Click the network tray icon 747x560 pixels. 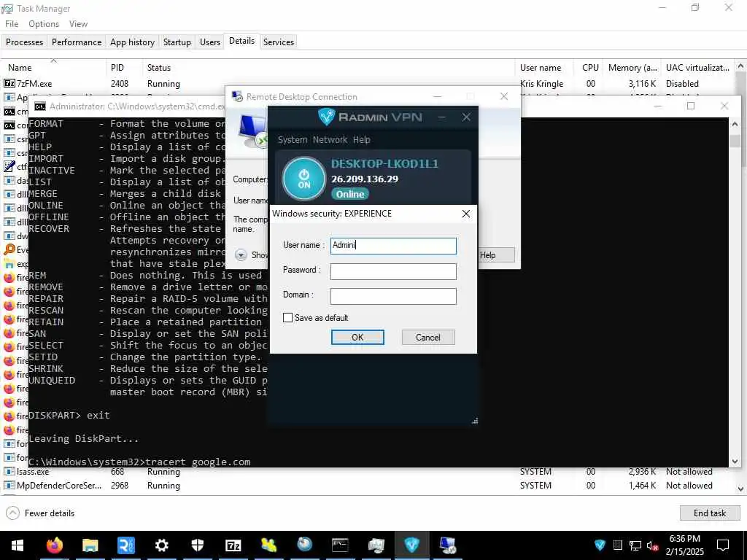tap(635, 545)
